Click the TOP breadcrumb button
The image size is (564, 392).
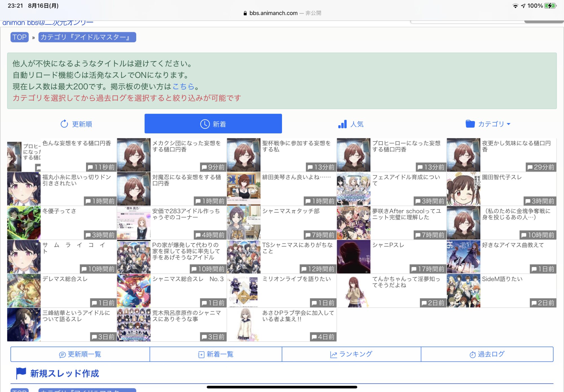point(19,37)
